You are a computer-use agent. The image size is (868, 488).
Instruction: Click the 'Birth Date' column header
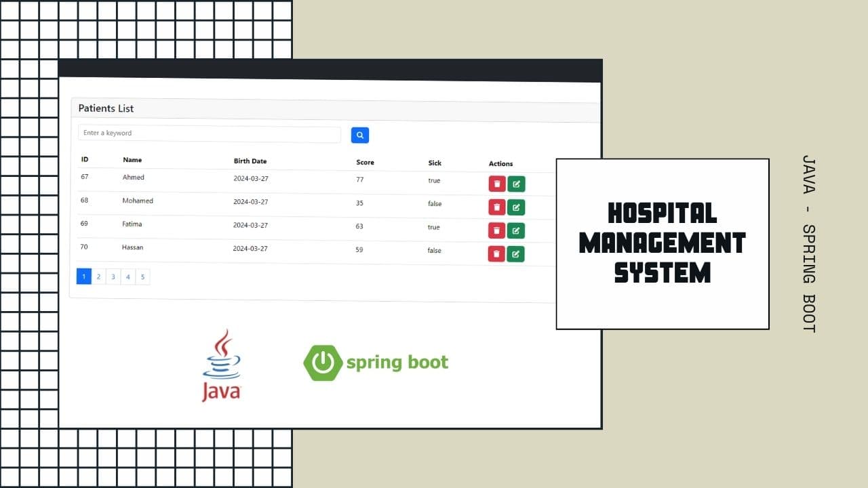point(250,161)
